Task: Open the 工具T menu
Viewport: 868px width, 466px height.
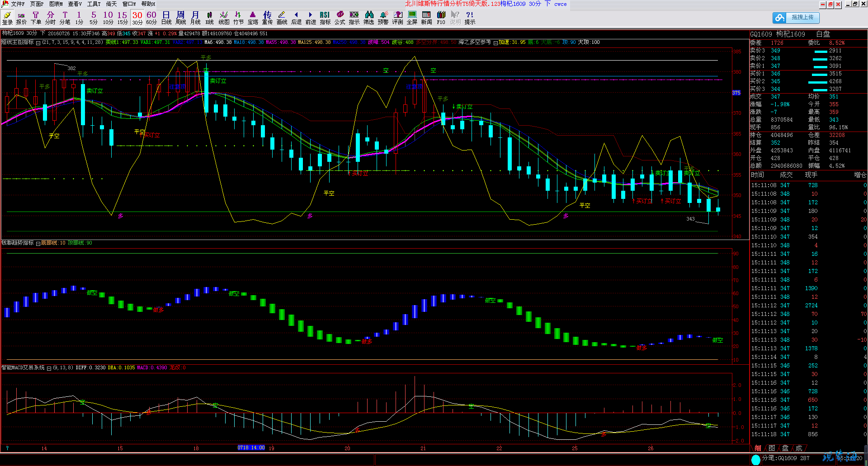Action: pyautogui.click(x=94, y=4)
